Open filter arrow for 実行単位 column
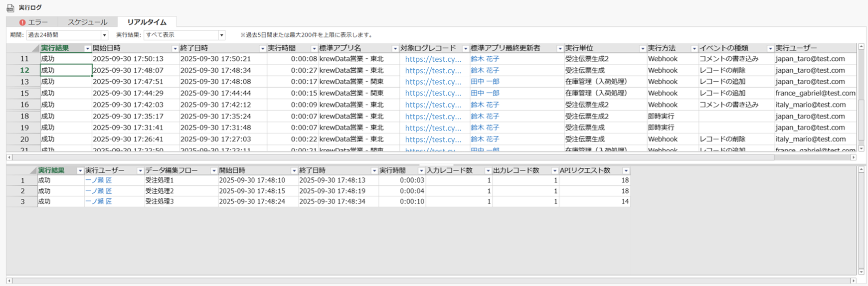The image size is (868, 286). pos(642,49)
